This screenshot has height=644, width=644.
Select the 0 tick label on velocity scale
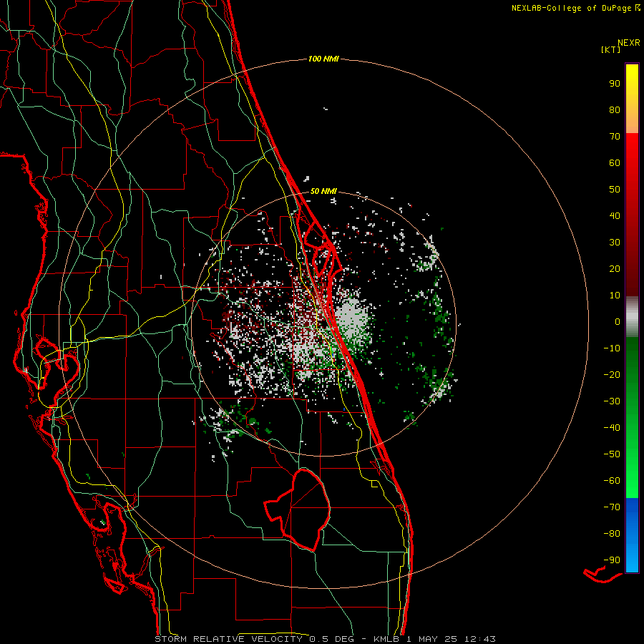coord(618,321)
